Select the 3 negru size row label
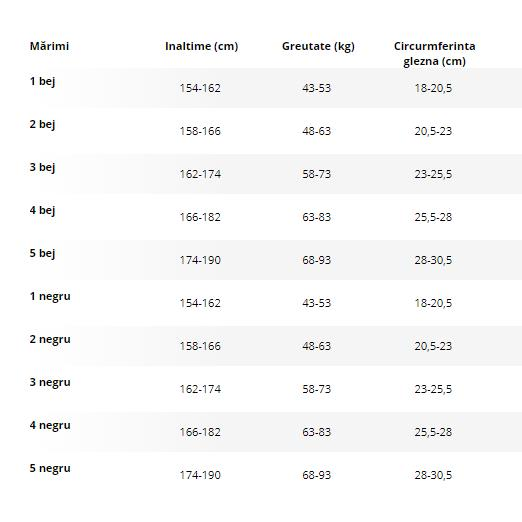The image size is (522, 522). (x=50, y=382)
